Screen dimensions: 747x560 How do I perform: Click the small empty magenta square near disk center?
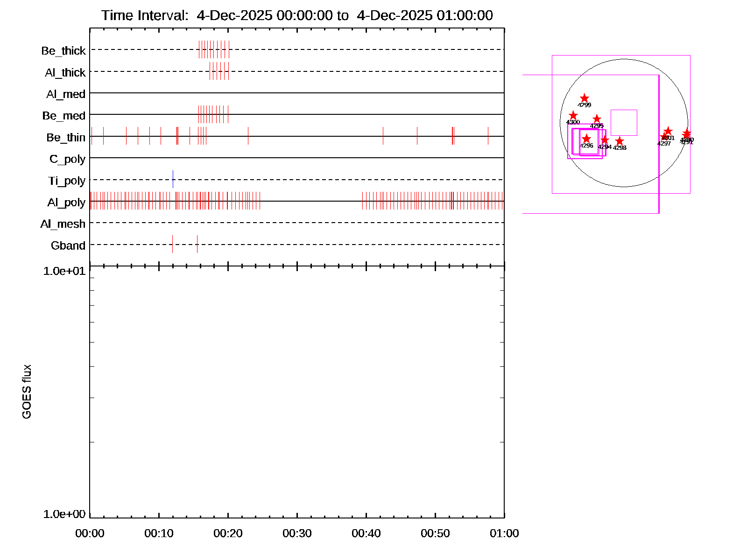click(624, 123)
